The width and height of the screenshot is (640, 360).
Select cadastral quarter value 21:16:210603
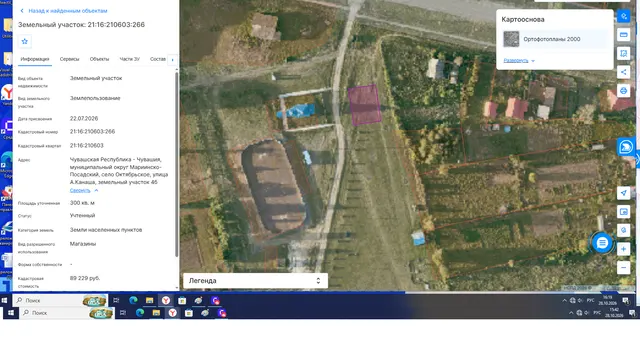(87, 145)
